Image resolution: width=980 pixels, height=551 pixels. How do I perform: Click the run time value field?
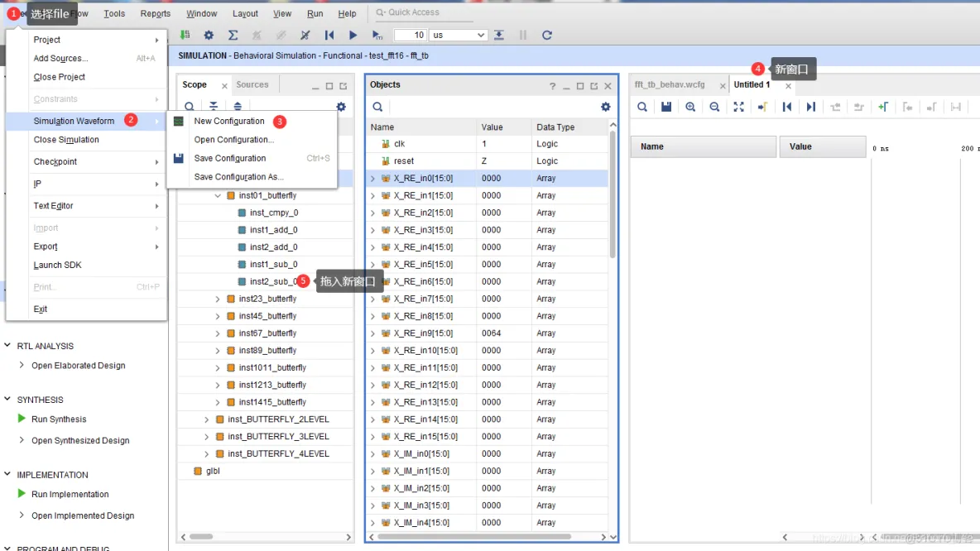point(411,35)
